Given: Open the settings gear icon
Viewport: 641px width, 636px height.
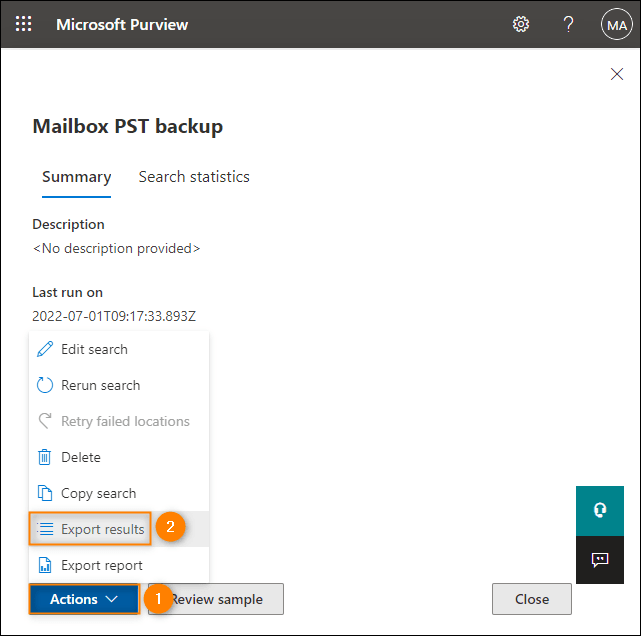Looking at the screenshot, I should (x=521, y=24).
